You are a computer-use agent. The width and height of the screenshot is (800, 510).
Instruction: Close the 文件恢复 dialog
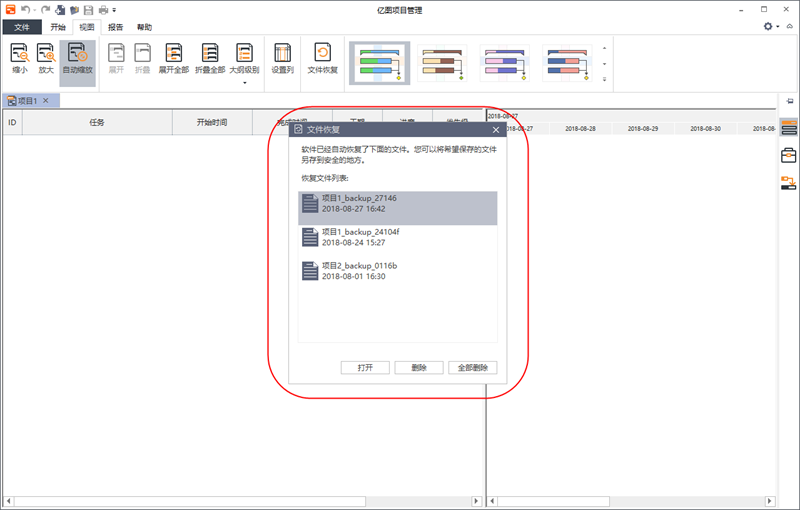[x=496, y=130]
